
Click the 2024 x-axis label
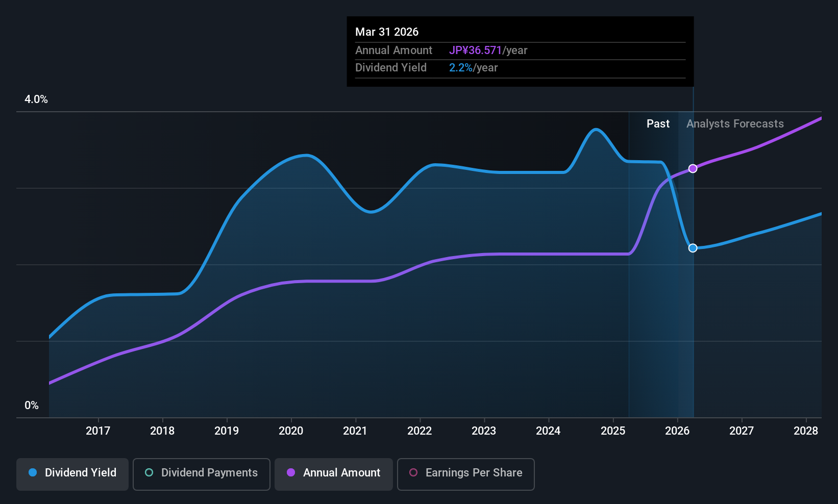pyautogui.click(x=548, y=431)
